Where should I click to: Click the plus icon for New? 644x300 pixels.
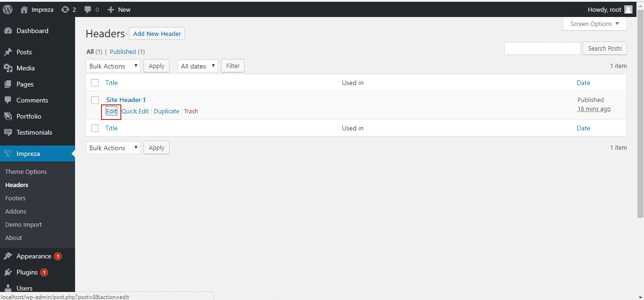pyautogui.click(x=111, y=9)
